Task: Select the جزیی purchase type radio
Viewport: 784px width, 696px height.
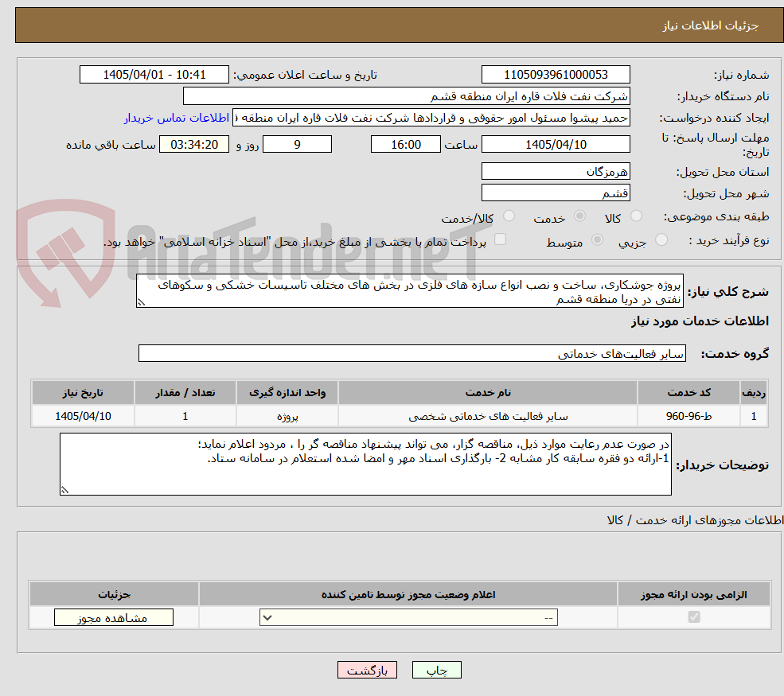Action: (x=661, y=240)
